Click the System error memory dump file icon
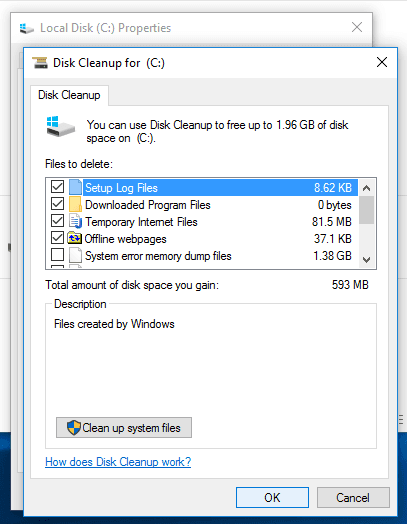 tap(75, 256)
